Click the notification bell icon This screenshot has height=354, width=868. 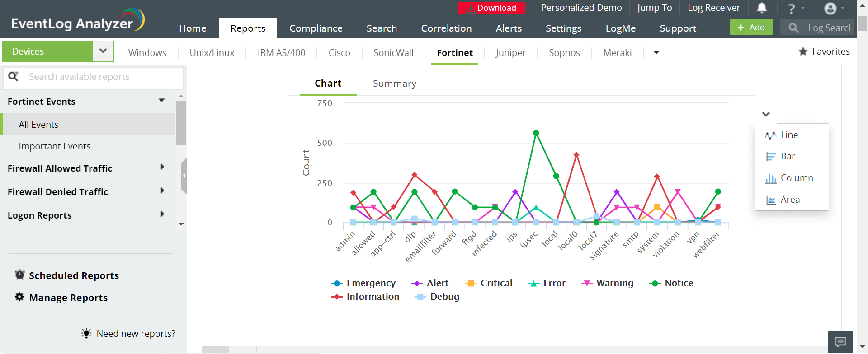(762, 8)
